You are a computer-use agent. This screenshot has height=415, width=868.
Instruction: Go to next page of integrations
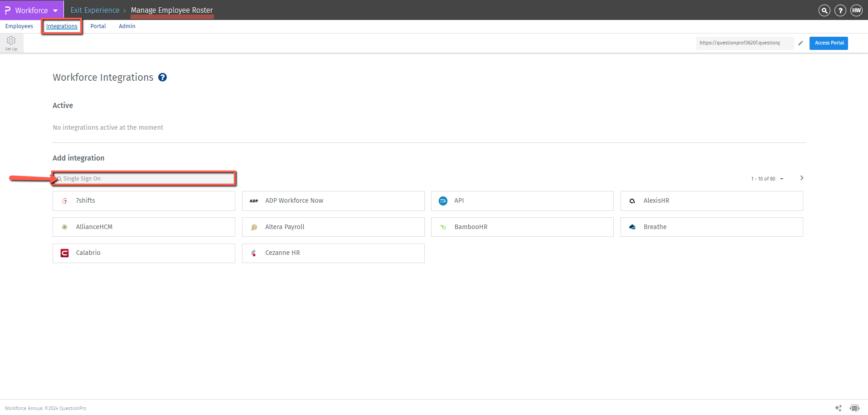click(802, 178)
